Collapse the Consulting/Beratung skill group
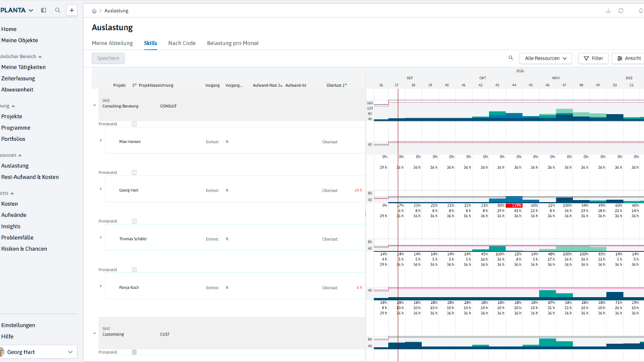 pos(94,106)
